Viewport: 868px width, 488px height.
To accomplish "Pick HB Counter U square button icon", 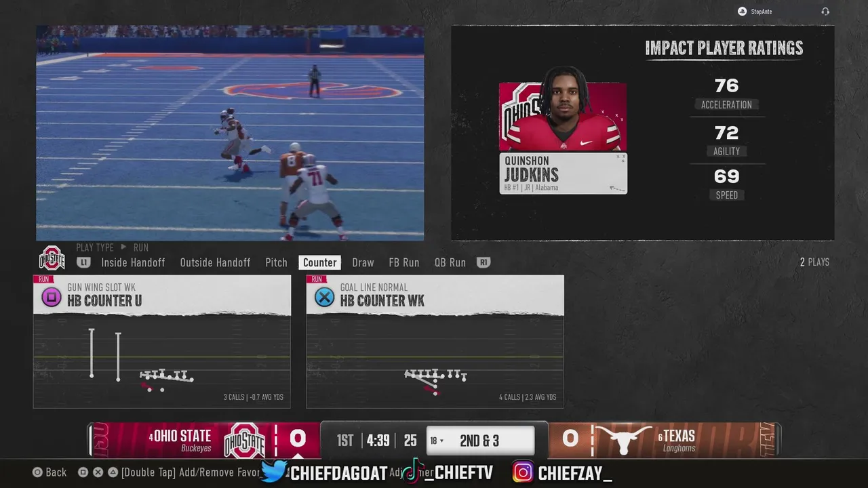I will [51, 297].
